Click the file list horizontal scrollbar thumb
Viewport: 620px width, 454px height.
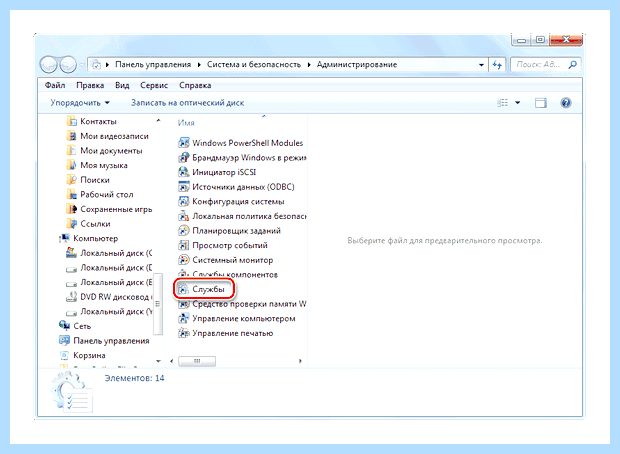pyautogui.click(x=197, y=361)
